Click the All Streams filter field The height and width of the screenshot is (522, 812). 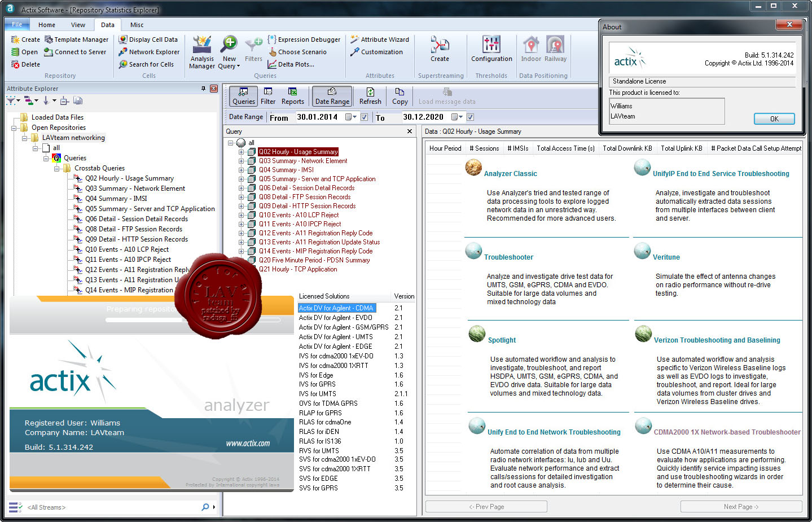[112, 507]
